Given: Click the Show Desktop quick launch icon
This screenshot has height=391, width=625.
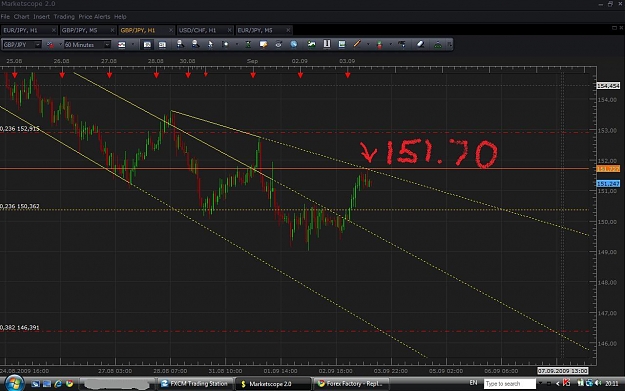Looking at the screenshot, I should pos(35,384).
